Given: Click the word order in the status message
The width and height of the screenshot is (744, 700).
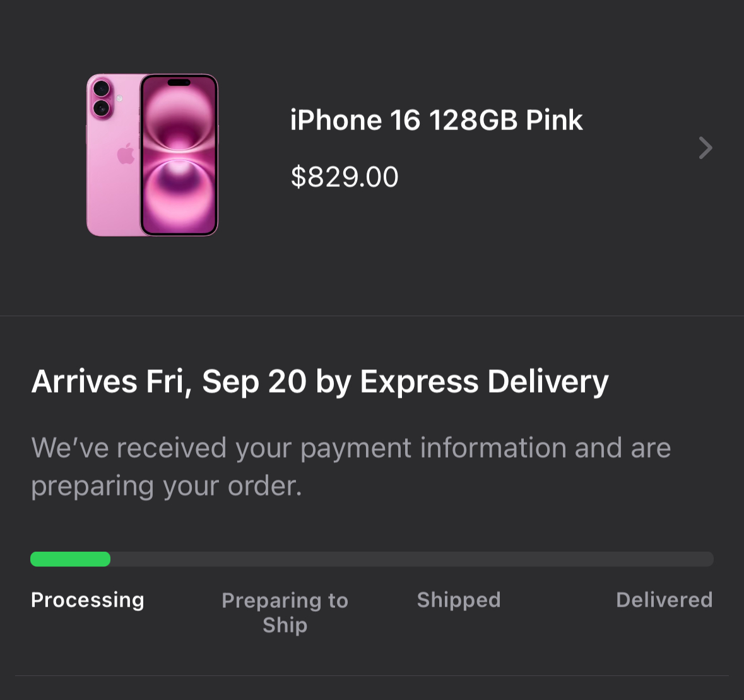Looking at the screenshot, I should coord(265,486).
